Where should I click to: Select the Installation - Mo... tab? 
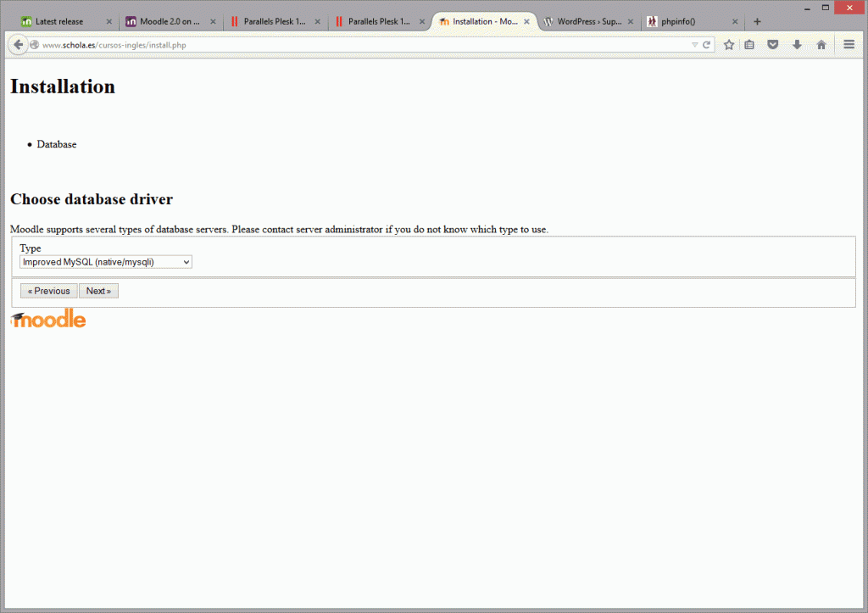pos(484,21)
